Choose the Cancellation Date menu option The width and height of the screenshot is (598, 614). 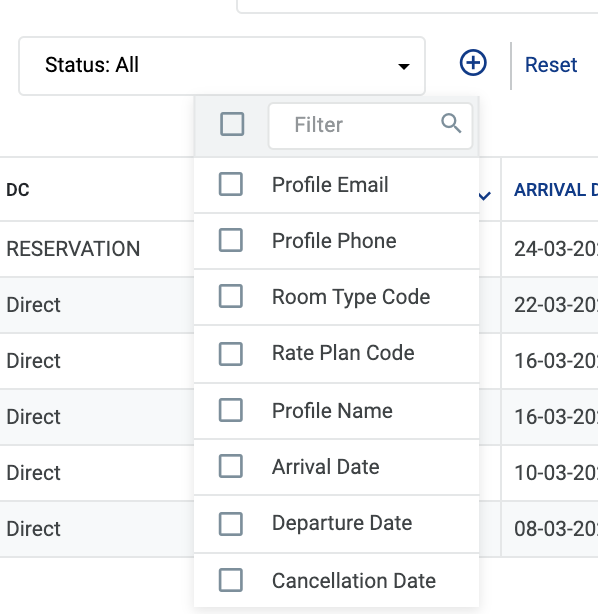(x=336, y=580)
